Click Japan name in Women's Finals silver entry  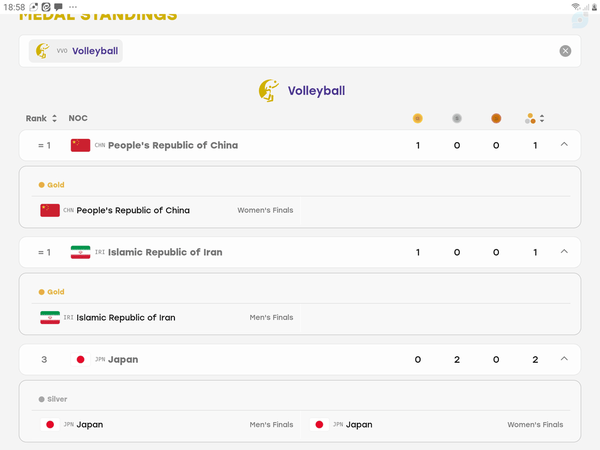tap(359, 424)
